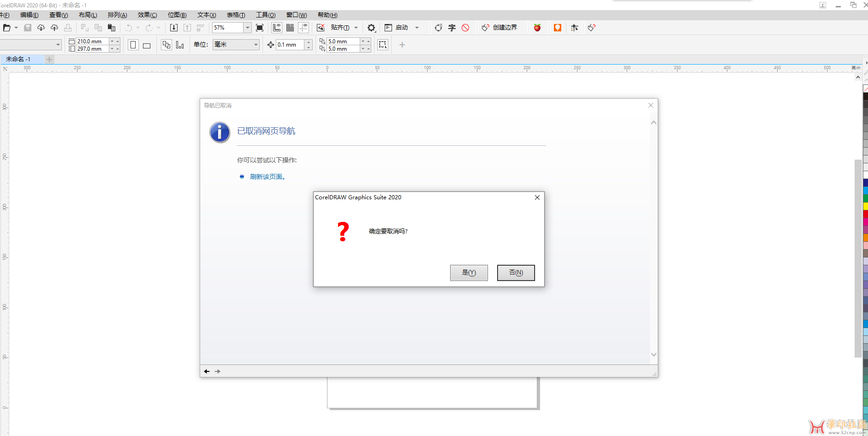This screenshot has width=868, height=436.
Task: Click the Publish to PDF icon
Action: [x=201, y=28]
